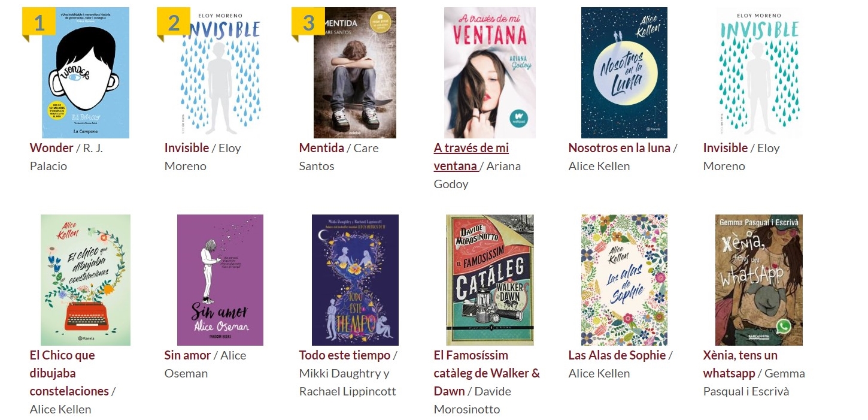Open the underlined A través de mi ventana link

click(x=471, y=157)
